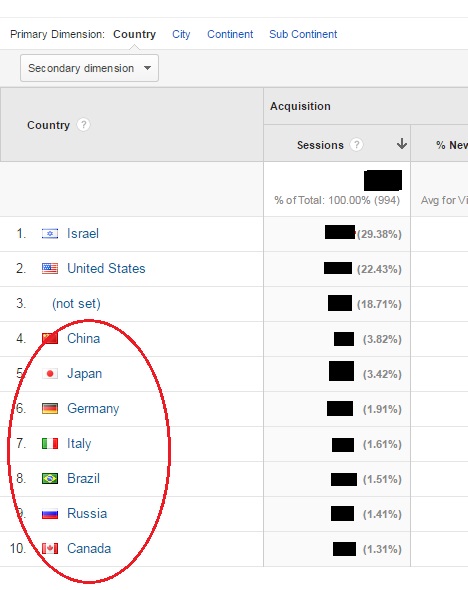468x590 pixels.
Task: Open the Israel country link
Action: [83, 233]
